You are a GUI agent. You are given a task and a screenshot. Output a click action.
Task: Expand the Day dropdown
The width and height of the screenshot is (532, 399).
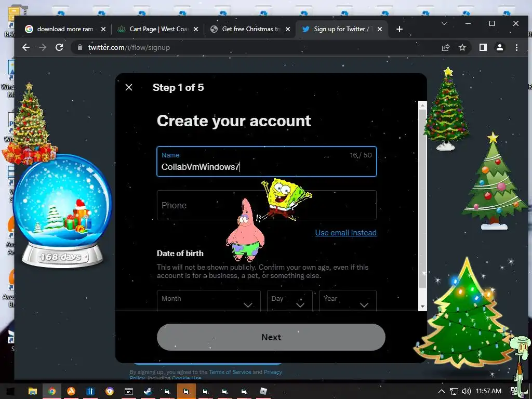coord(289,301)
